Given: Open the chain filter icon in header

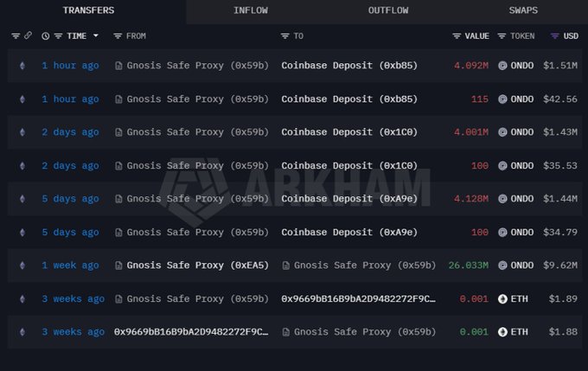Looking at the screenshot, I should click(x=16, y=36).
